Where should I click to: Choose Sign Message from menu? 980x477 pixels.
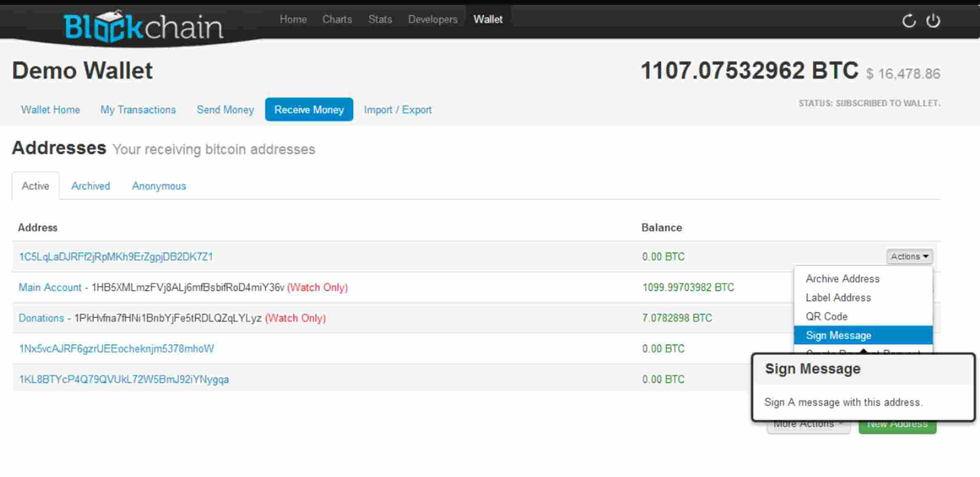(863, 335)
